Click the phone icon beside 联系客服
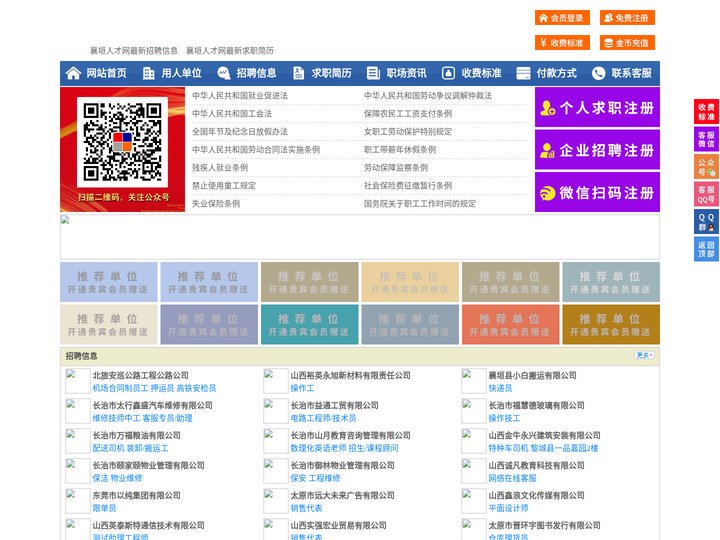Viewport: 720px width, 540px height. (x=598, y=73)
